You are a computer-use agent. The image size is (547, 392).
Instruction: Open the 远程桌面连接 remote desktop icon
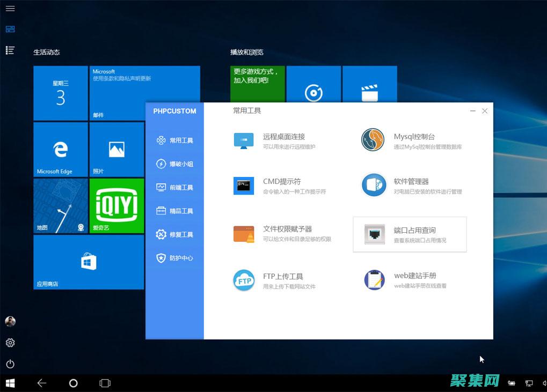pos(244,140)
